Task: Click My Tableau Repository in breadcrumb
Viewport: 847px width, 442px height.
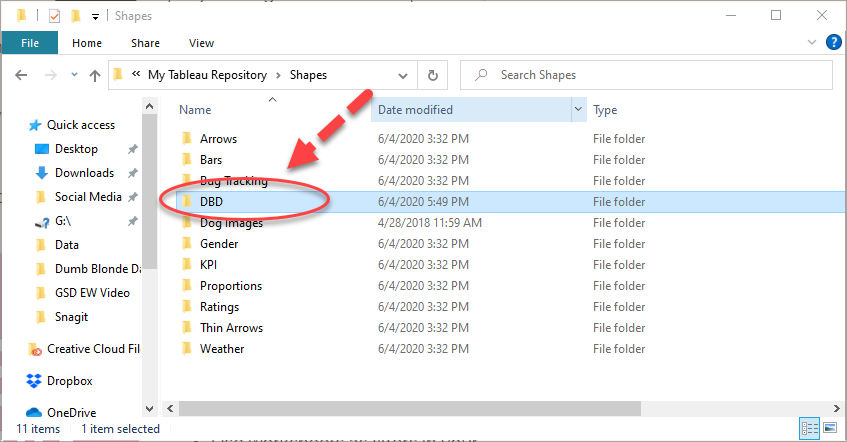Action: [207, 75]
